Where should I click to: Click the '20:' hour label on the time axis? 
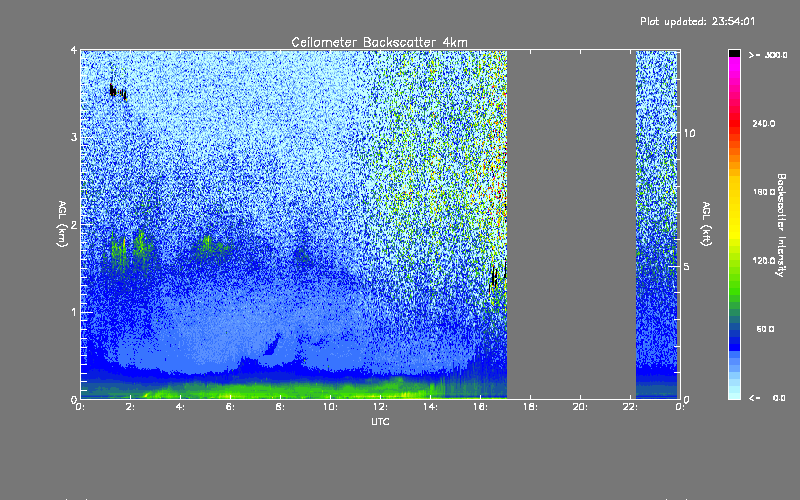click(581, 407)
